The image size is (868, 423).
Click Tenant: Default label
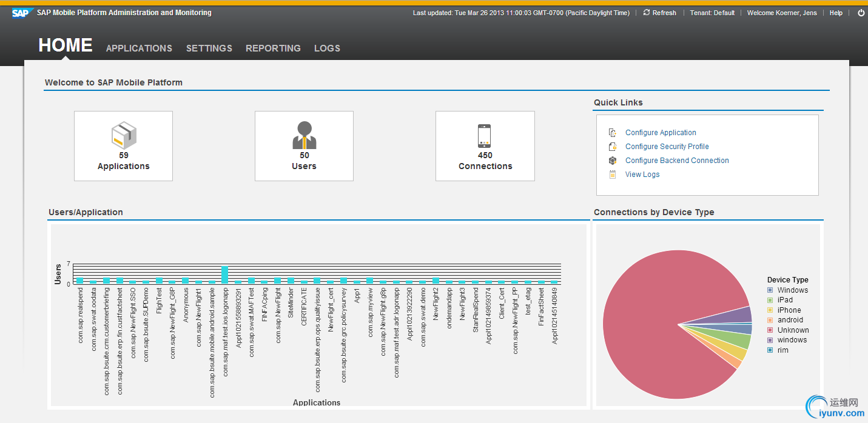[x=712, y=13]
